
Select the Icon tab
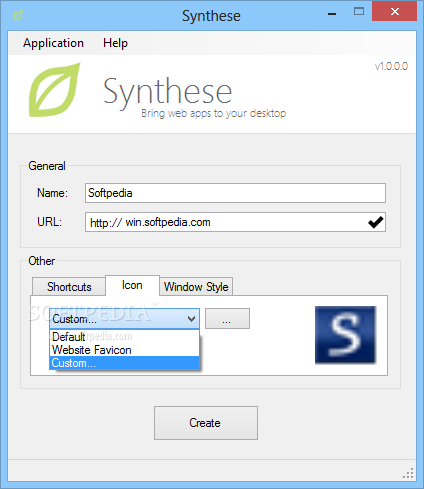click(132, 285)
